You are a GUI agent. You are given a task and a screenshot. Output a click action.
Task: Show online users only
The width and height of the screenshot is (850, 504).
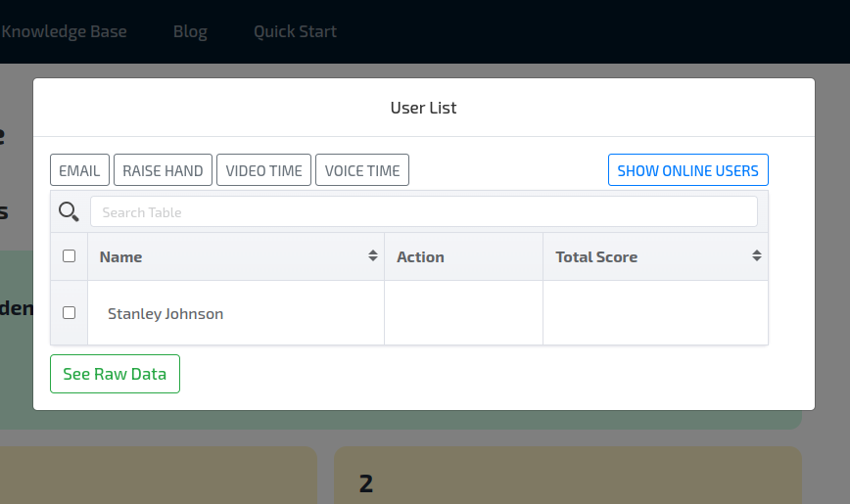(687, 170)
